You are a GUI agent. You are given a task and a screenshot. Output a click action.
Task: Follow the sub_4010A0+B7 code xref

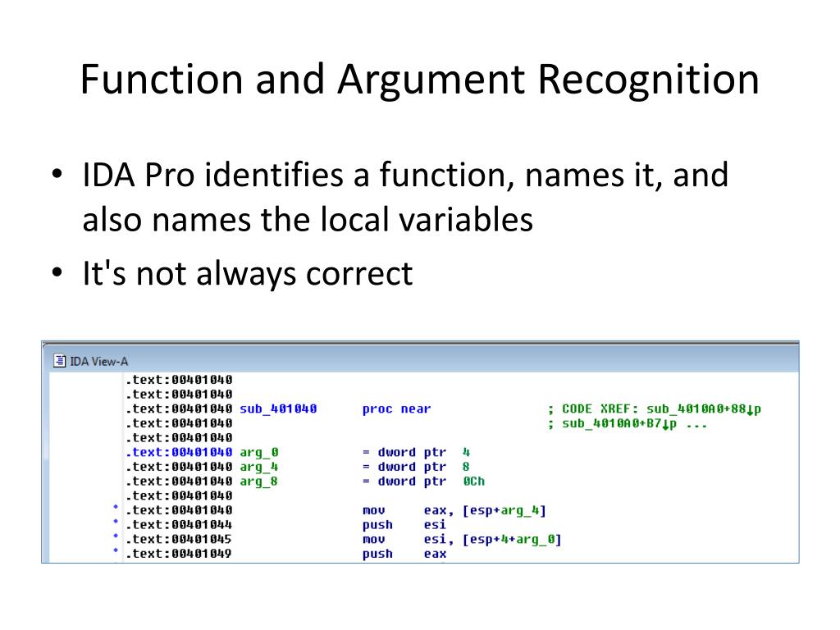point(619,424)
